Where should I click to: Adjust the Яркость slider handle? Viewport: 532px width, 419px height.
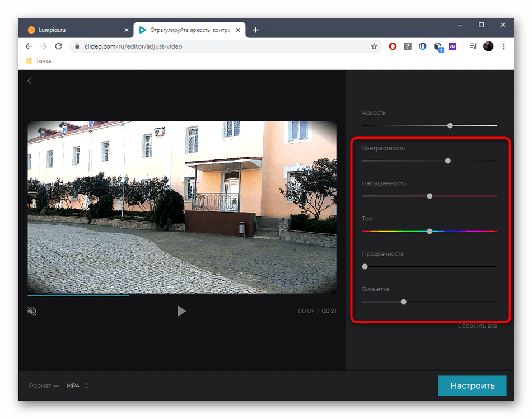450,125
